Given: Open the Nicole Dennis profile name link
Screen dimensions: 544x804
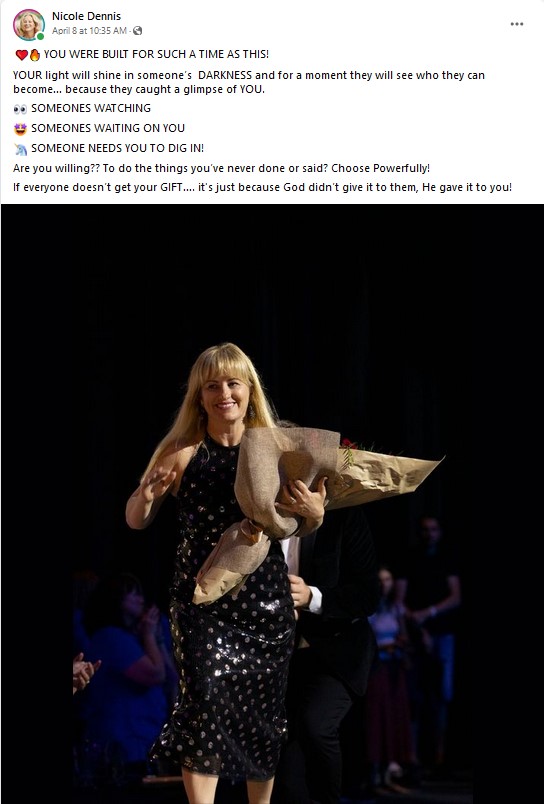Looking at the screenshot, I should click(x=86, y=16).
